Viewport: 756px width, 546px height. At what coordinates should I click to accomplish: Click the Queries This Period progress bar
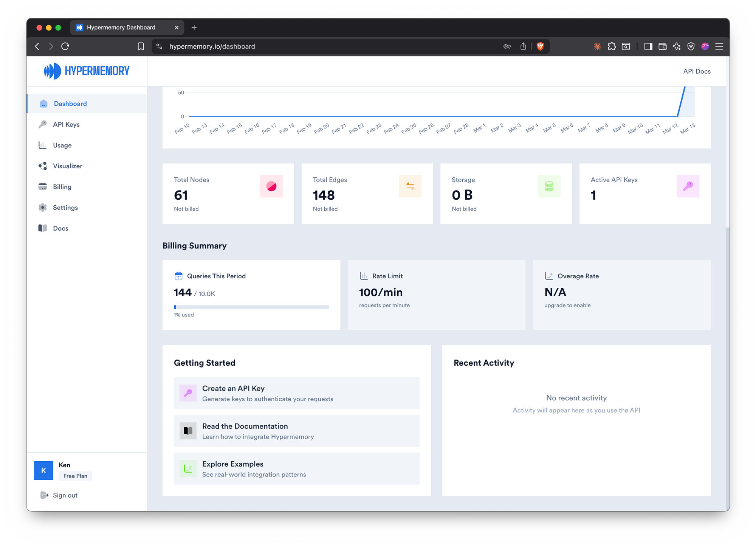tap(251, 307)
